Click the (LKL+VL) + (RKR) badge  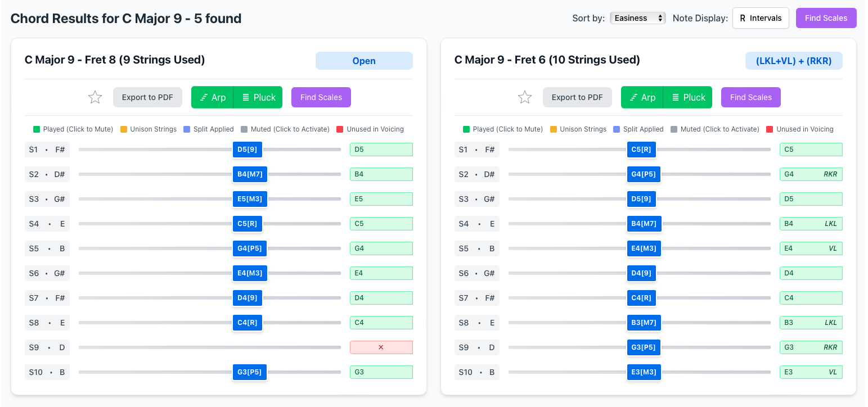[x=794, y=61]
